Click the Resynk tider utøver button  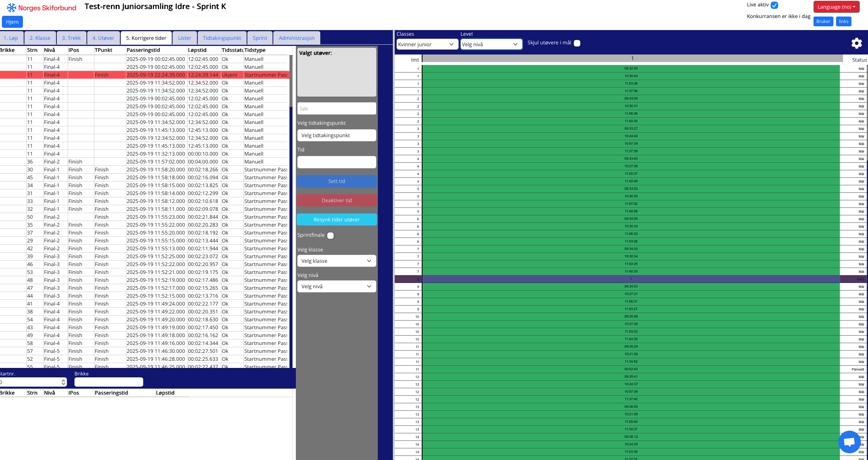[336, 219]
